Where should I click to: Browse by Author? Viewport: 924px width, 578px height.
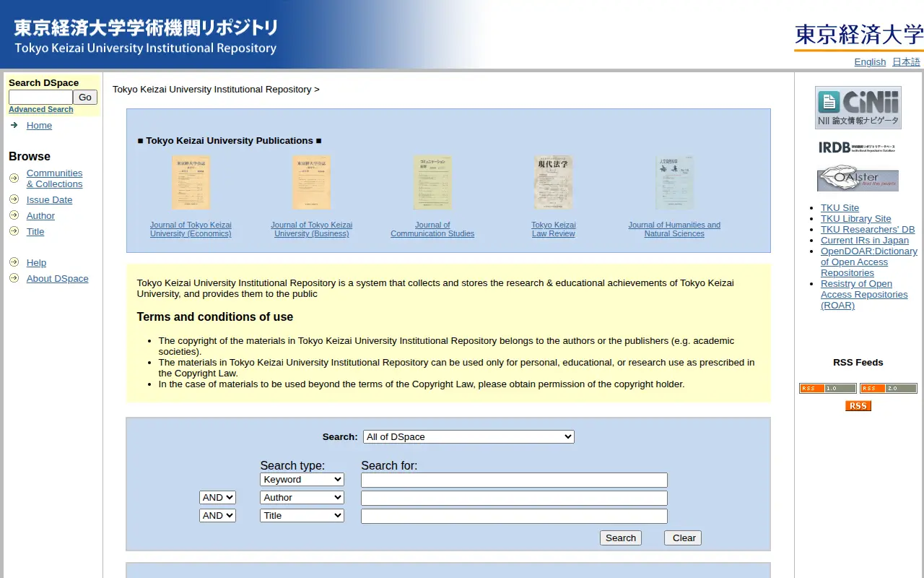(x=40, y=215)
